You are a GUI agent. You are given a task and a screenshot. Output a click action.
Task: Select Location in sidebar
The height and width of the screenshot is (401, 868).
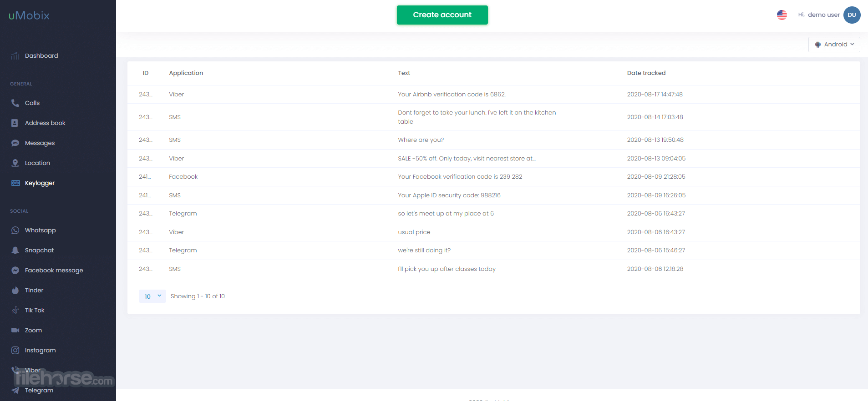37,163
